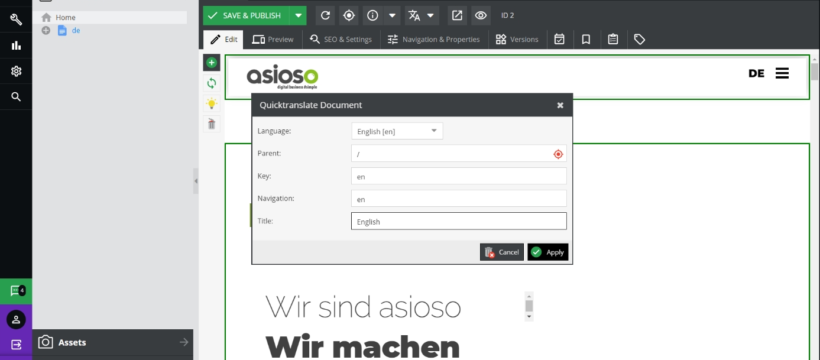The width and height of the screenshot is (820, 360).
Task: Open the Settings gear icon in sidebar
Action: coord(16,71)
